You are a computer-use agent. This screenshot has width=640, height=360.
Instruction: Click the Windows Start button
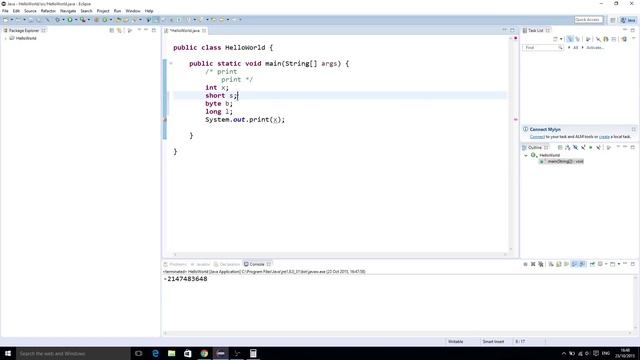tap(8, 353)
